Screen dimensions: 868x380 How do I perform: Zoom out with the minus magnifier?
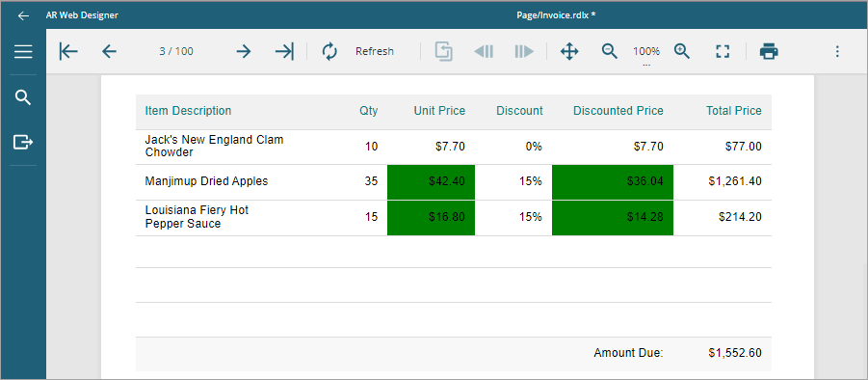(610, 51)
